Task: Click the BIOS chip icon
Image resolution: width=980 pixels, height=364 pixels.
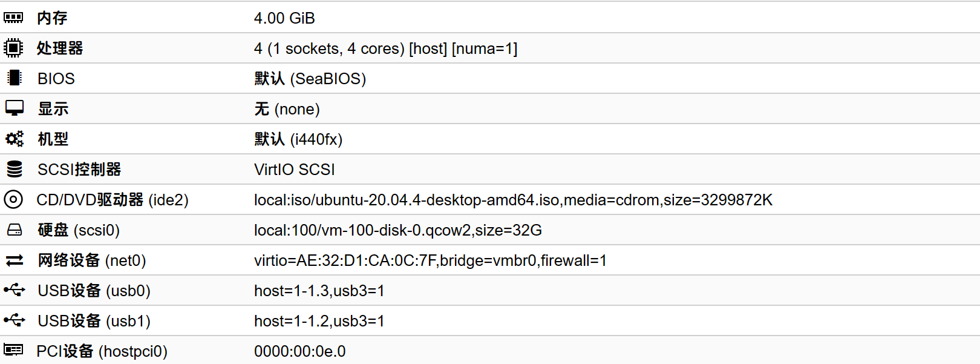Action: coord(14,78)
